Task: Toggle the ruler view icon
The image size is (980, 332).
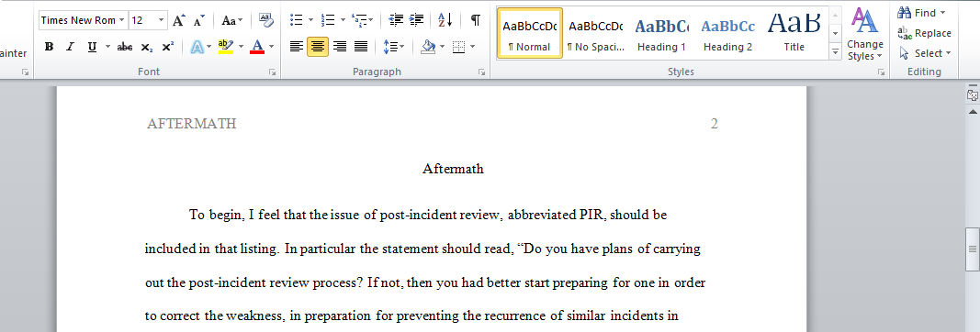Action: pos(973,95)
